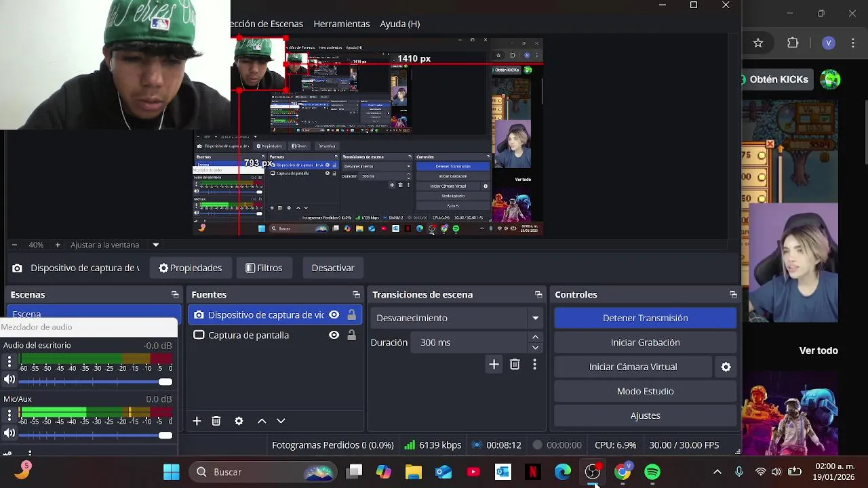Click the 6139 kbps status text
Screen dimensions: 868x488
[x=440, y=445]
